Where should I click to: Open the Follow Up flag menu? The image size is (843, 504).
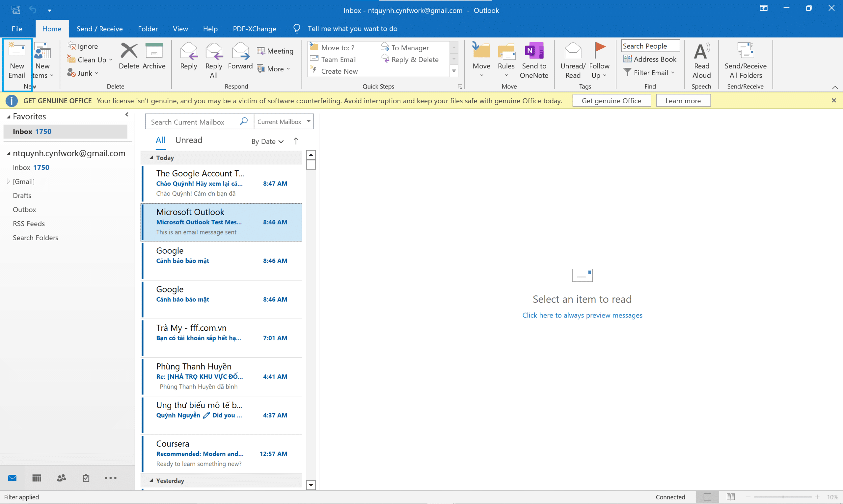click(x=599, y=61)
